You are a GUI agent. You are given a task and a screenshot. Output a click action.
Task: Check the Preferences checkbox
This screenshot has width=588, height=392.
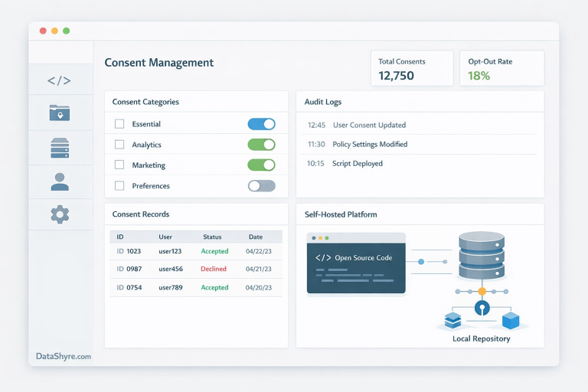click(119, 186)
